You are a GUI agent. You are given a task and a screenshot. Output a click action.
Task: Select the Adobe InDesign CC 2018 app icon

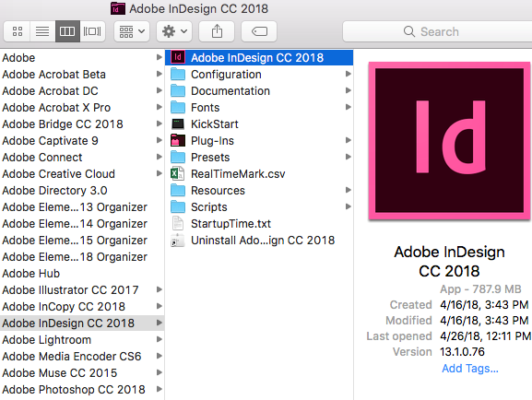178,57
